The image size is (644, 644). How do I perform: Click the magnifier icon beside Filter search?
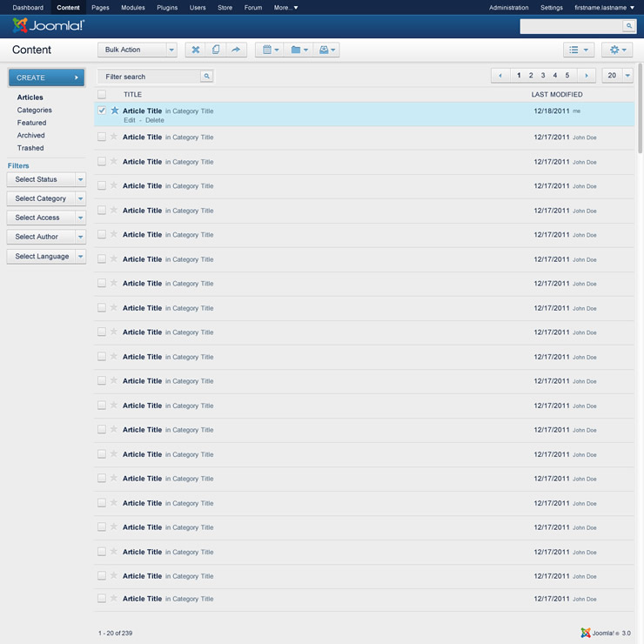pyautogui.click(x=206, y=76)
